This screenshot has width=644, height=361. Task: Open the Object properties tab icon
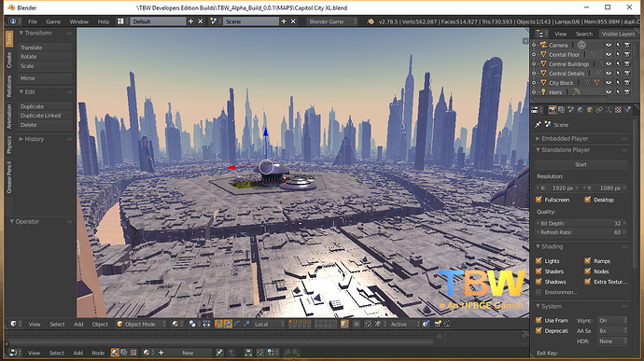click(x=590, y=110)
